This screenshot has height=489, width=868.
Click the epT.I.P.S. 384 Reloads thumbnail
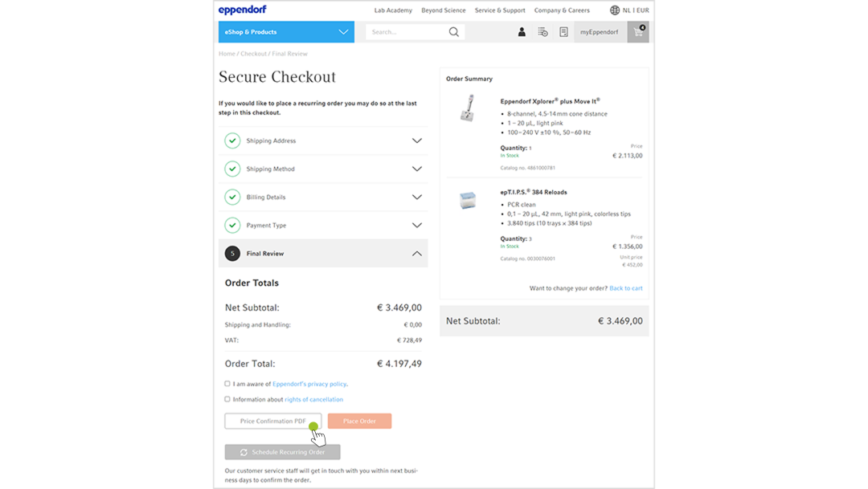(x=468, y=200)
